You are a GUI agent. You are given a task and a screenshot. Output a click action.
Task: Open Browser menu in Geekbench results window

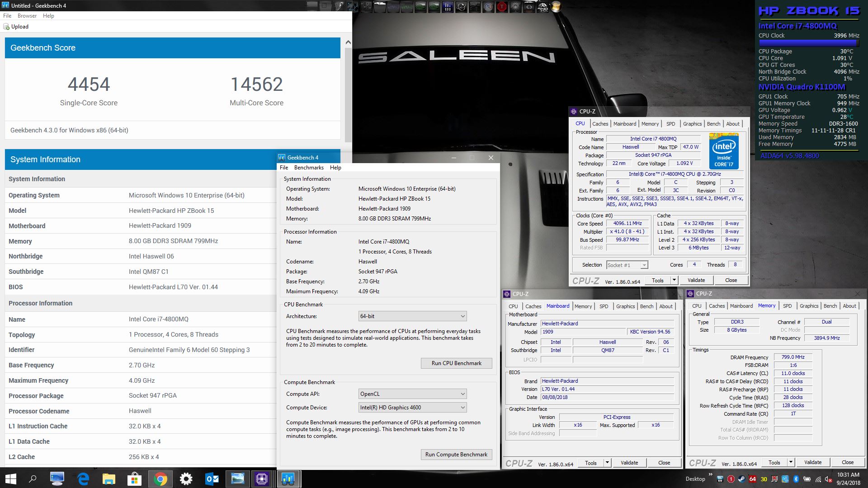point(27,16)
